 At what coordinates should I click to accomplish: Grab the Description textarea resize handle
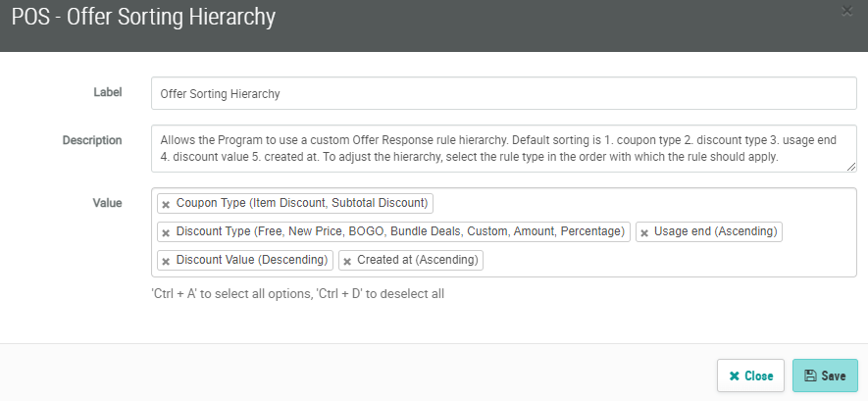click(x=852, y=168)
